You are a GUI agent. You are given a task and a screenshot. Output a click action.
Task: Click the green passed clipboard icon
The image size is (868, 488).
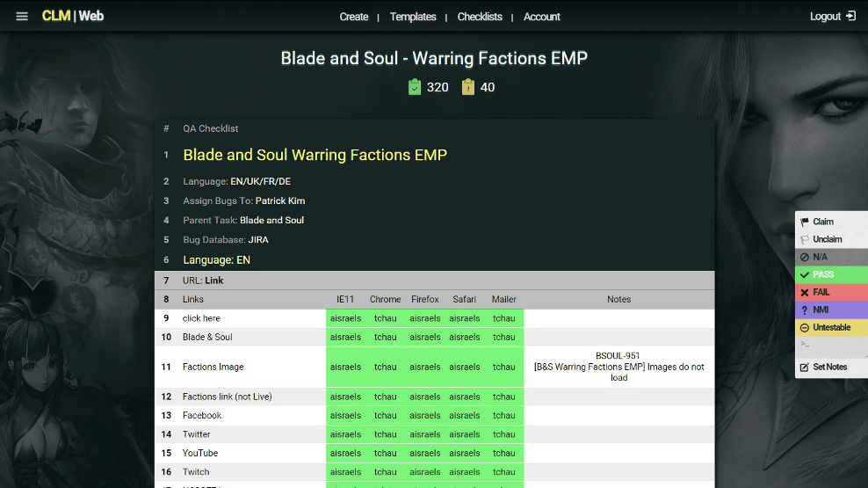pyautogui.click(x=415, y=87)
